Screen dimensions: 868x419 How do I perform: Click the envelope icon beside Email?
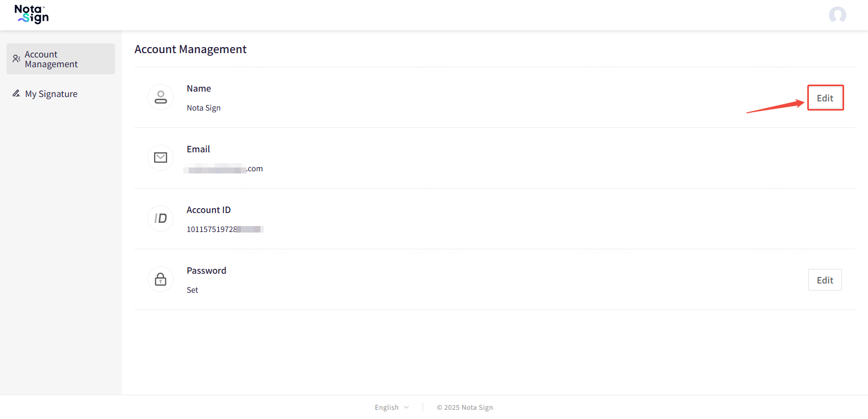161,158
